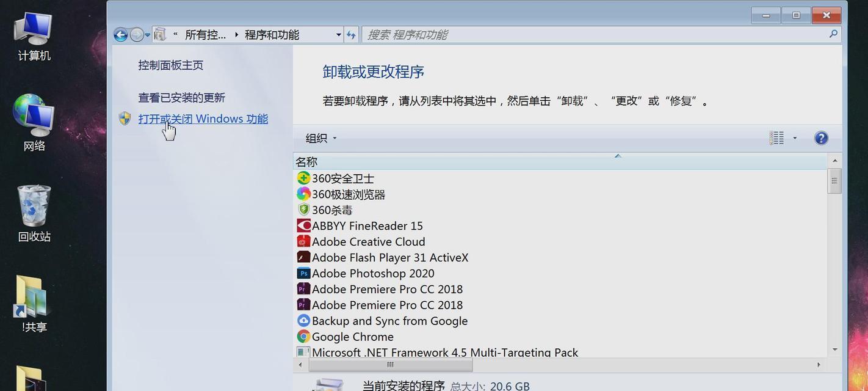Click the 名称 column header
The height and width of the screenshot is (391, 868).
coord(560,162)
